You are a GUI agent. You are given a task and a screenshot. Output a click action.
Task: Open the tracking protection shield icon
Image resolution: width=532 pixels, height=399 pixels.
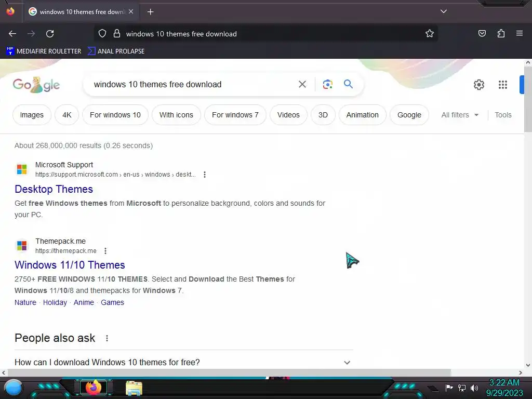click(x=102, y=34)
